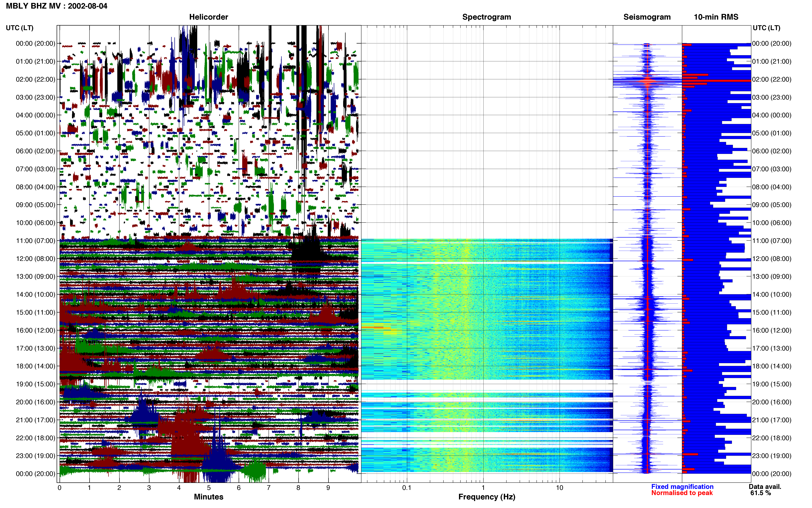Viewport: 812px width, 508px height.
Task: Click "22:00 (18:00)" on the helicorder time axis
Action: (36, 438)
